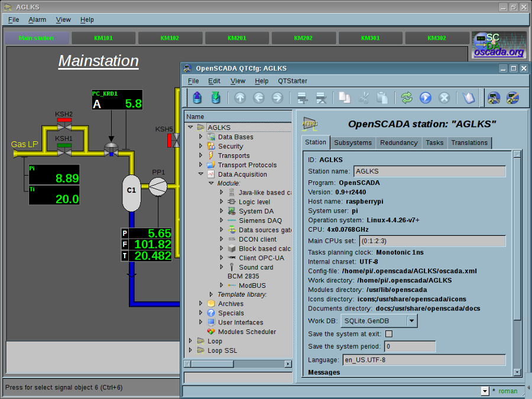This screenshot has height=399, width=532.
Task: Click the Modules Scheduler icon
Action: (x=211, y=332)
